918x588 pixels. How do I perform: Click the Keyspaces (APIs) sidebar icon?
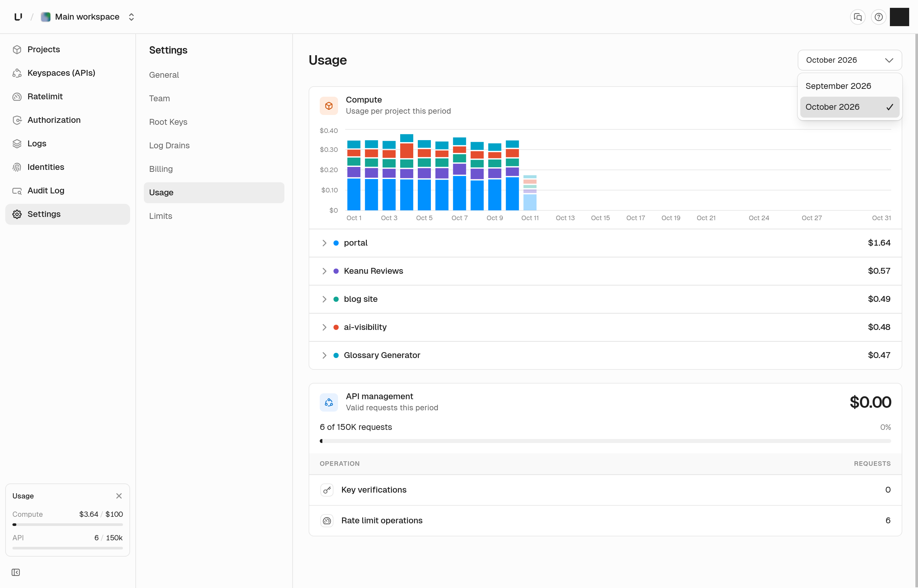[17, 73]
